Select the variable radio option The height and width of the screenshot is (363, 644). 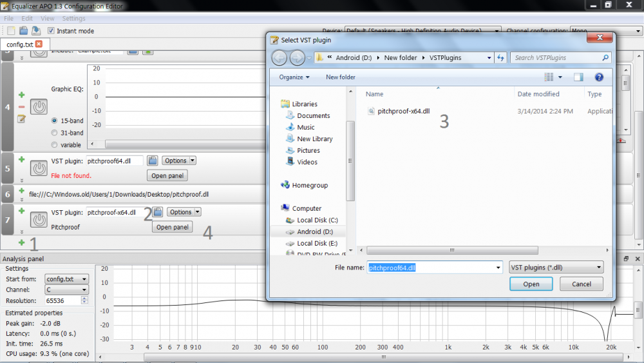point(54,145)
